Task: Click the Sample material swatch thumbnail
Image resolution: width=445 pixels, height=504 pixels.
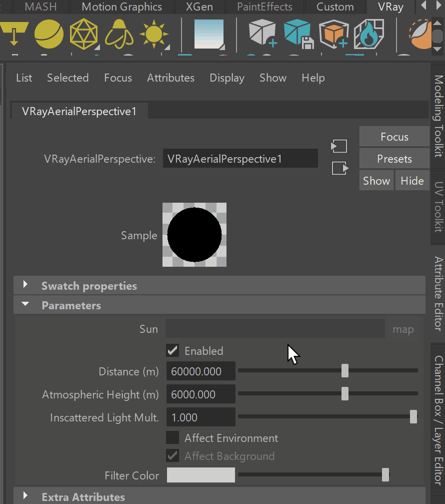Action: (x=194, y=235)
